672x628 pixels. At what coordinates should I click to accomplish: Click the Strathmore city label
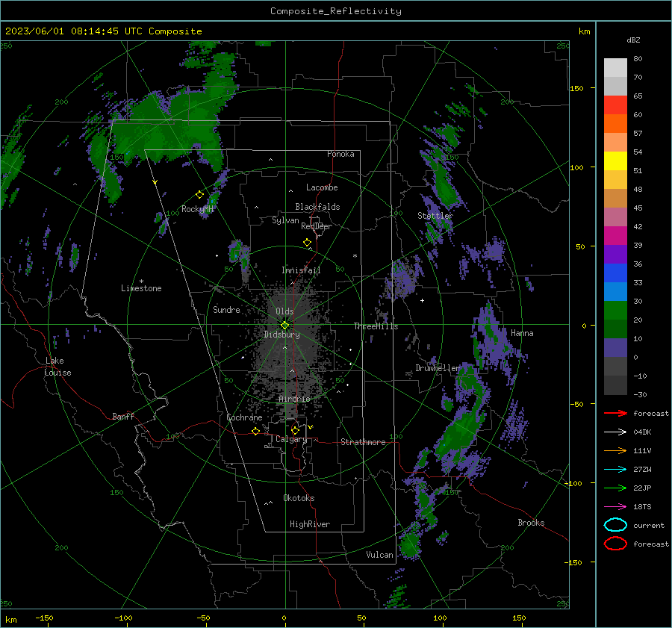pyautogui.click(x=363, y=442)
